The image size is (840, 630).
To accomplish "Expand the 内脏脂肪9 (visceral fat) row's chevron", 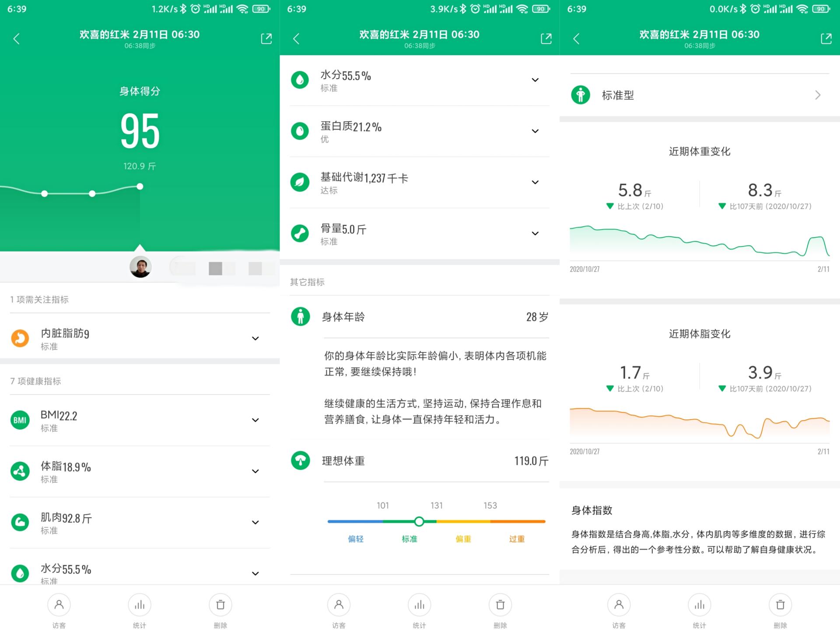I will click(x=255, y=338).
